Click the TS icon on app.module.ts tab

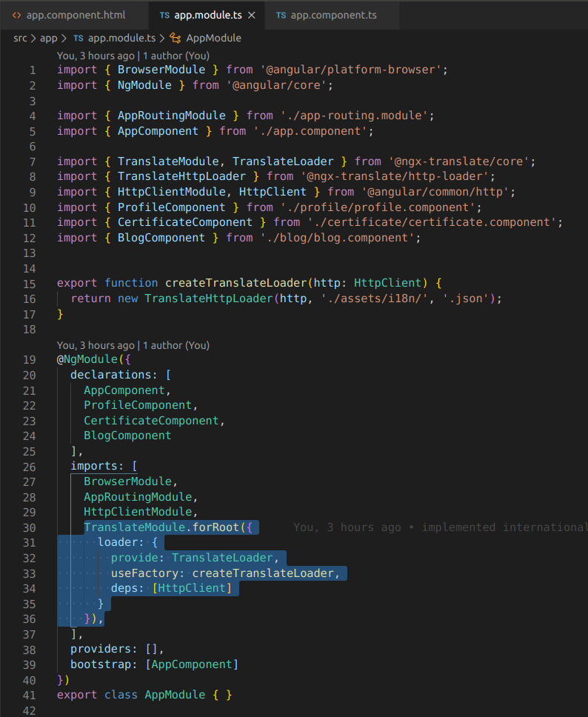164,15
